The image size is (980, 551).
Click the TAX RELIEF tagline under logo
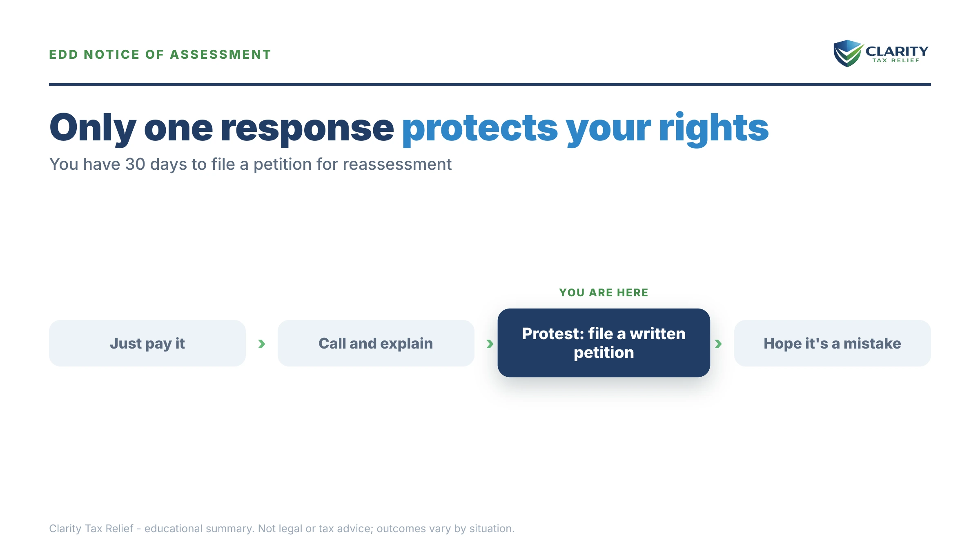896,60
